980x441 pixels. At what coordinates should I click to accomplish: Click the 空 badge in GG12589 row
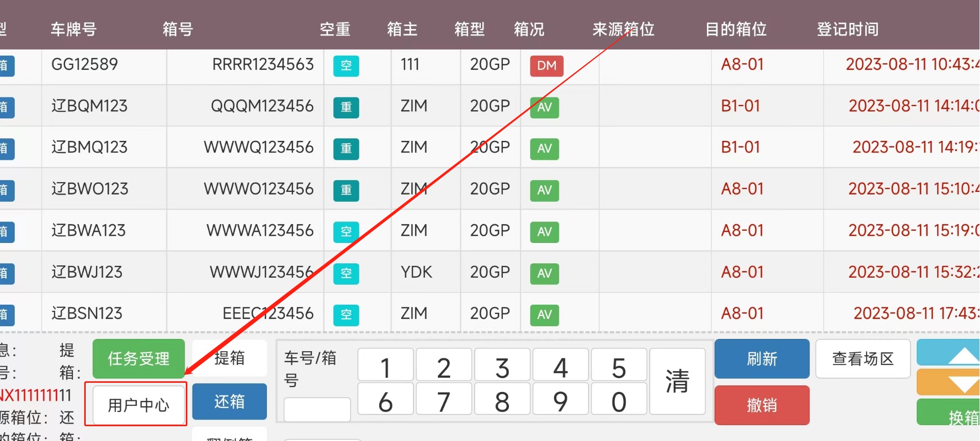346,66
